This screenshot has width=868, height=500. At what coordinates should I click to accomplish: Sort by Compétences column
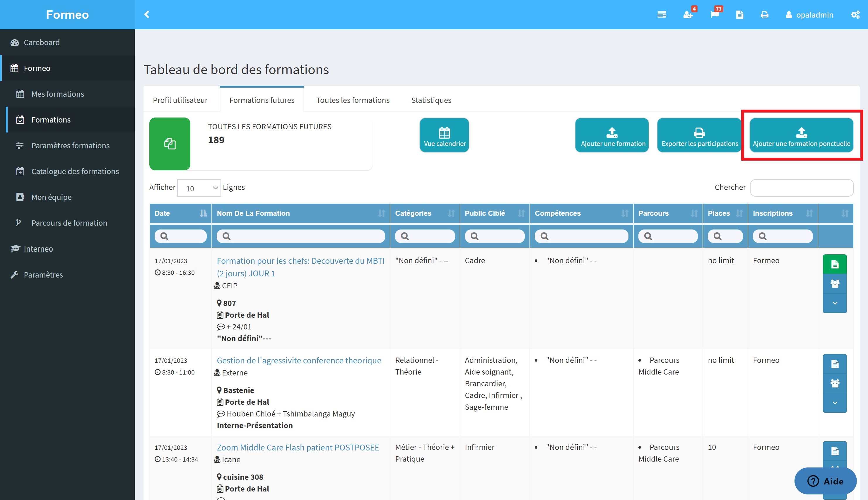coord(581,213)
